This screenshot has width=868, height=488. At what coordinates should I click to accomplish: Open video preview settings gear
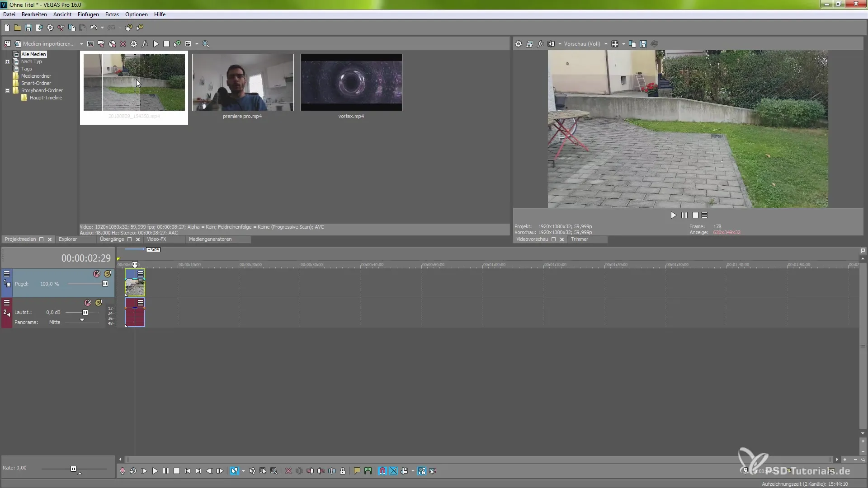(519, 44)
